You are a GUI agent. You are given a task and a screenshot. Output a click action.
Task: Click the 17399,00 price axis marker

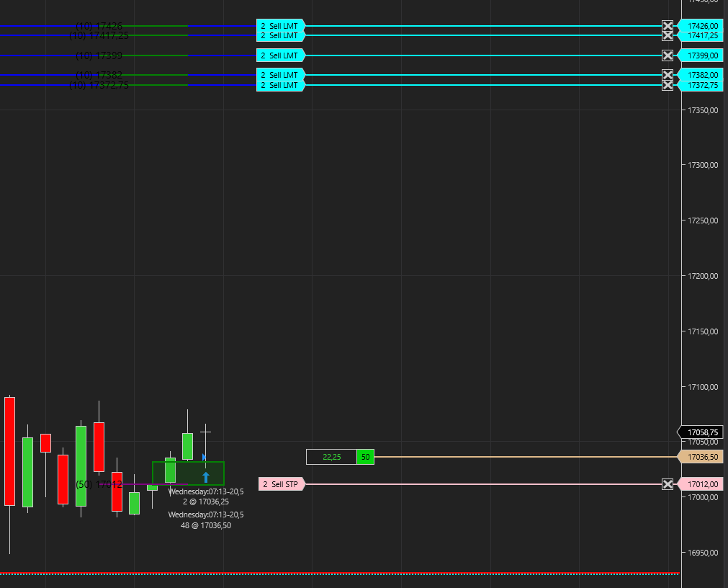[x=700, y=55]
